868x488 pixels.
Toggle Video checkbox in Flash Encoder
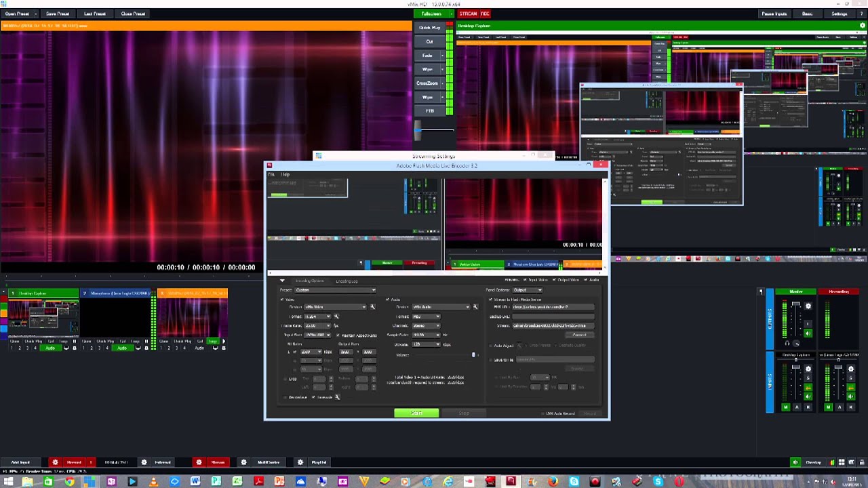click(282, 299)
